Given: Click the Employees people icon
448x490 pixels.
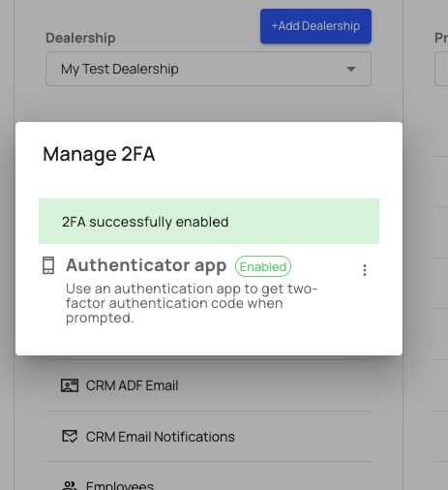Looking at the screenshot, I should coord(70,485).
